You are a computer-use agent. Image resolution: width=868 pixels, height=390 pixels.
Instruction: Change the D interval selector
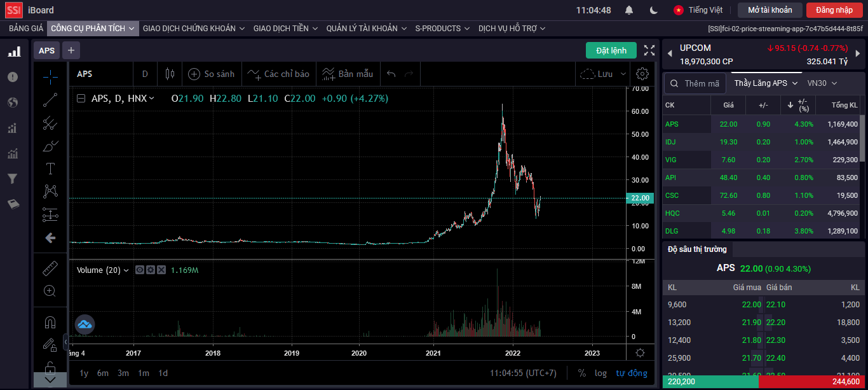click(145, 74)
